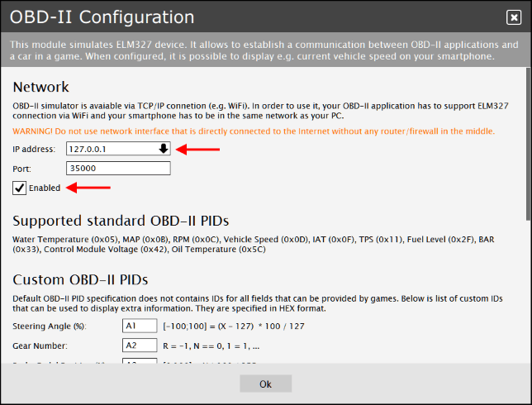The height and width of the screenshot is (405, 532).
Task: Click the Custom OBD-II PIDs heading
Action: [80, 279]
